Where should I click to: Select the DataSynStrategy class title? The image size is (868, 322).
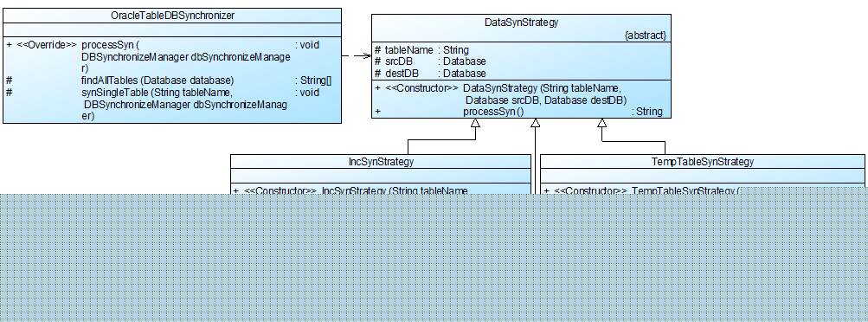[522, 23]
